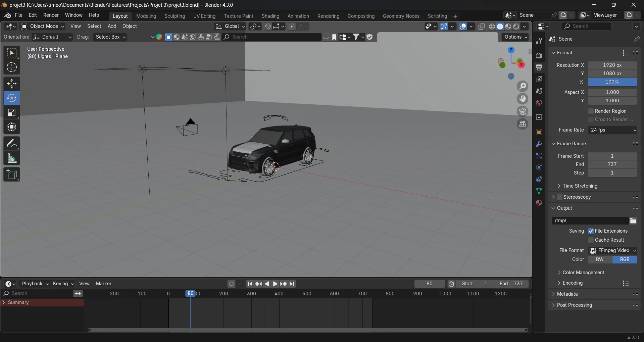Toggle auto keying record button
Viewport: 644px width, 342px height.
click(231, 284)
